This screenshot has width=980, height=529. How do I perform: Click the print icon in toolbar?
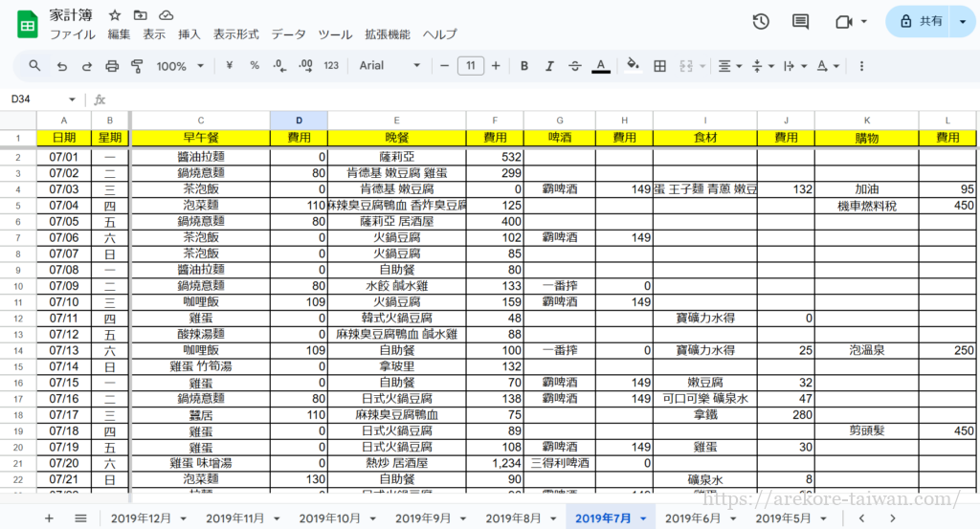pyautogui.click(x=112, y=66)
